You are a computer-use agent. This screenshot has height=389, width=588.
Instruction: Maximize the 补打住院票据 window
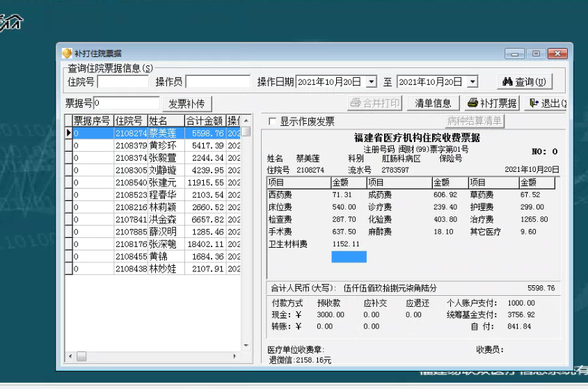point(536,54)
